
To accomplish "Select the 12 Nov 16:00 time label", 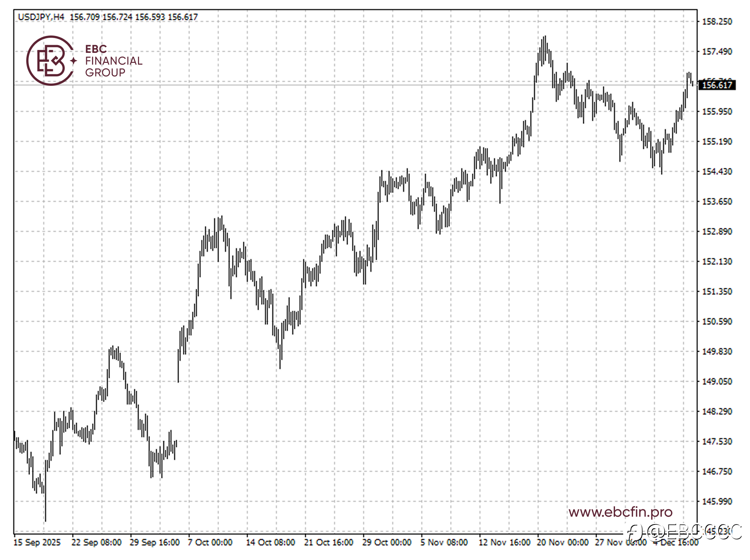I will [x=504, y=542].
